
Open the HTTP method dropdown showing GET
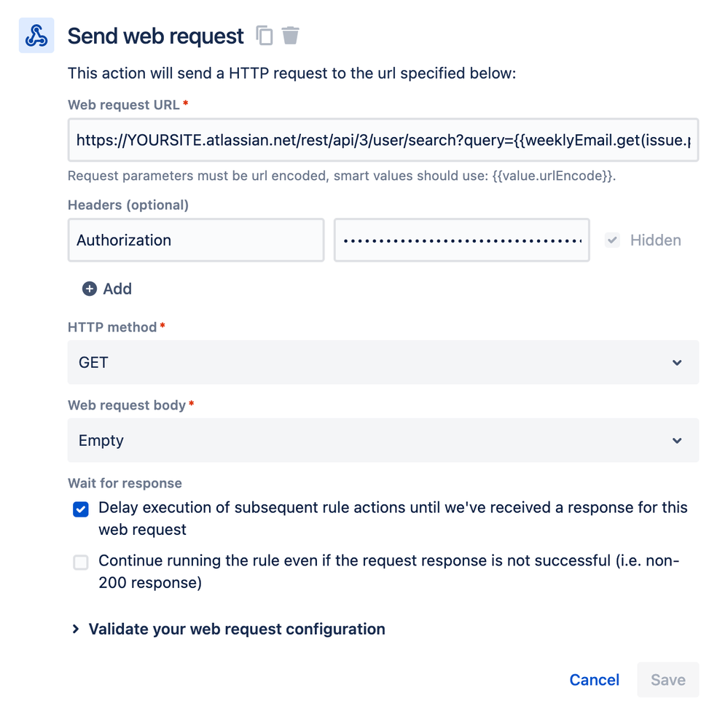(383, 362)
